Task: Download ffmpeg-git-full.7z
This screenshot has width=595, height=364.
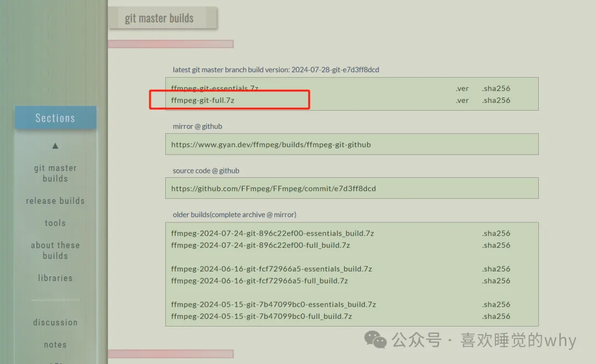Action: pos(203,100)
